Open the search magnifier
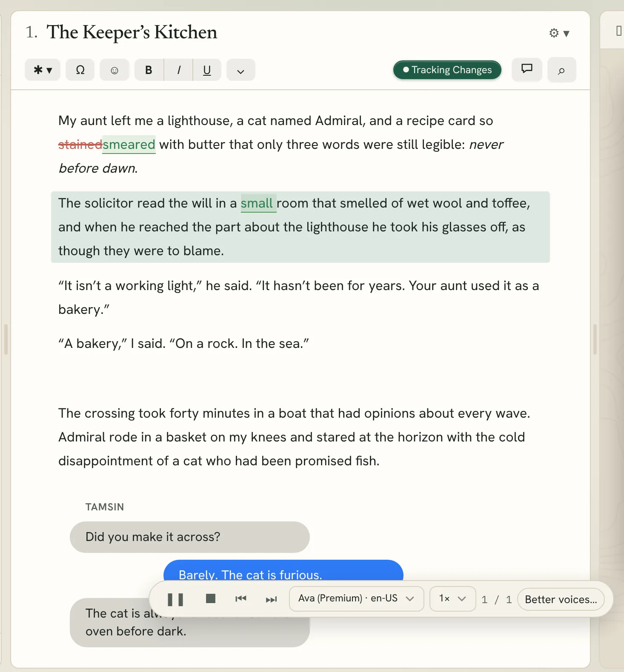624x672 pixels. click(561, 70)
